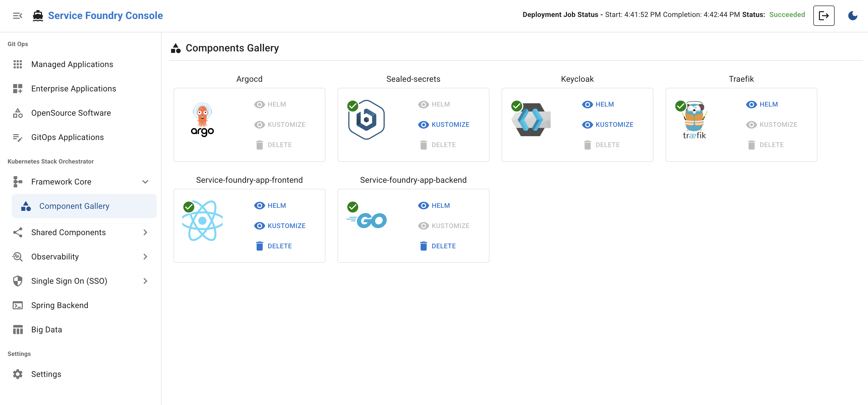Click the Spring Backend terminal icon

coord(17,305)
